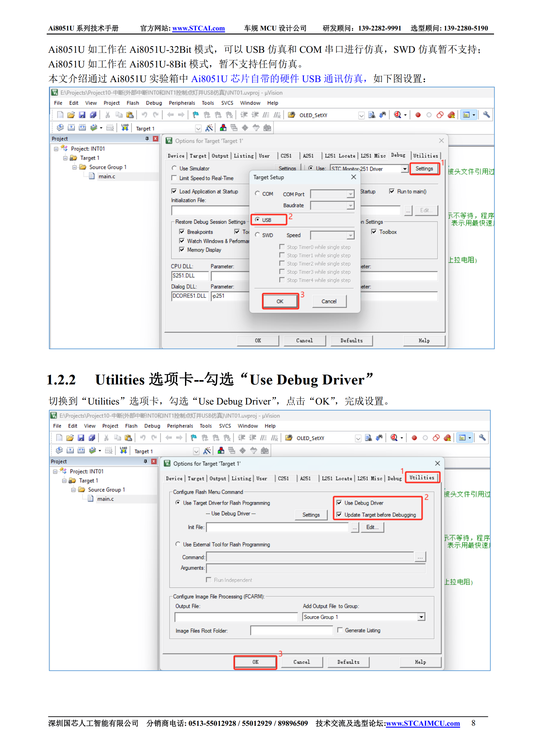Check Use Debug Driver checkbox

coord(339,503)
